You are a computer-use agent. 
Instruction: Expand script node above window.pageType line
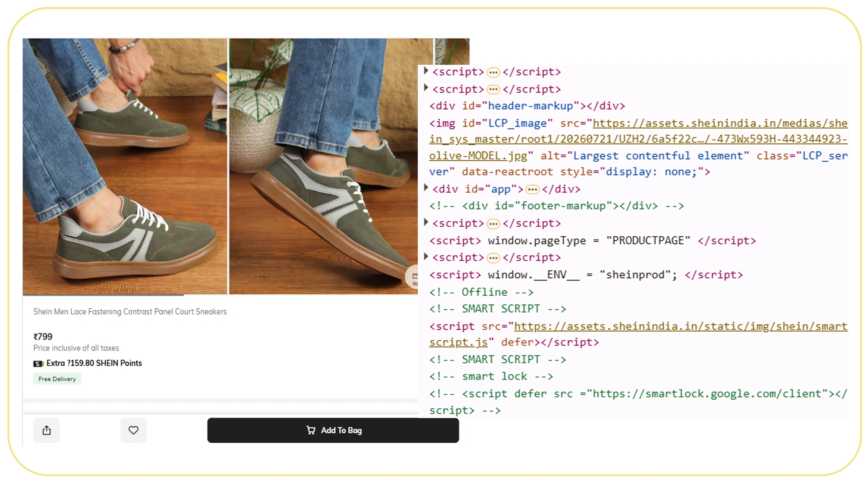[x=426, y=222]
